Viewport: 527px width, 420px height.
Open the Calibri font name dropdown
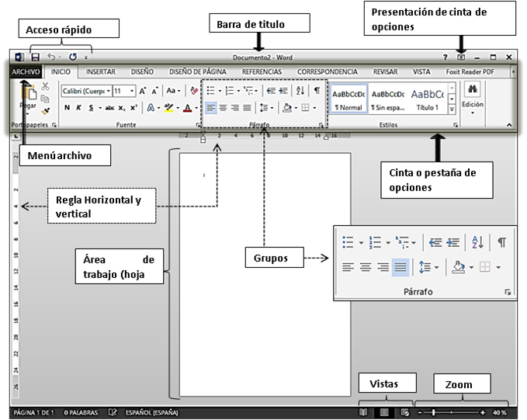click(86, 91)
